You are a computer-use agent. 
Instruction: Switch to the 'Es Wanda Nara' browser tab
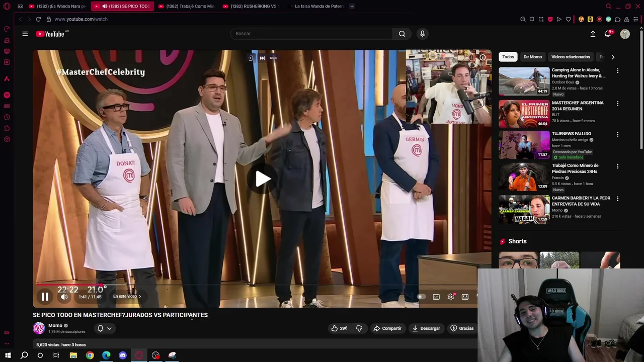pos(57,6)
